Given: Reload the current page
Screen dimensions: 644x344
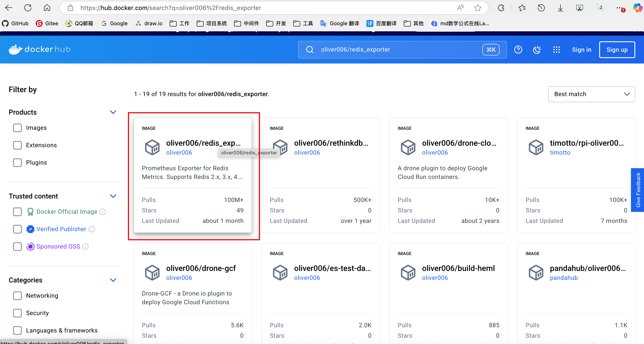Looking at the screenshot, I should pyautogui.click(x=28, y=8).
